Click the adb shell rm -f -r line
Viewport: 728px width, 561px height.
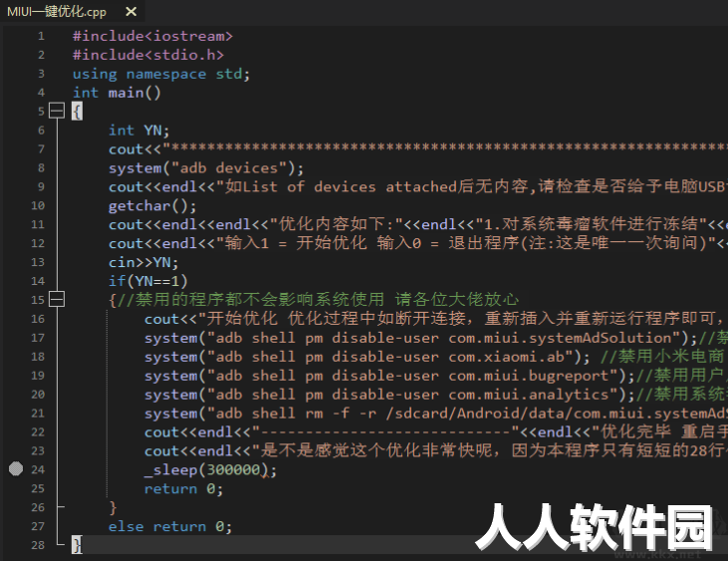click(436, 414)
